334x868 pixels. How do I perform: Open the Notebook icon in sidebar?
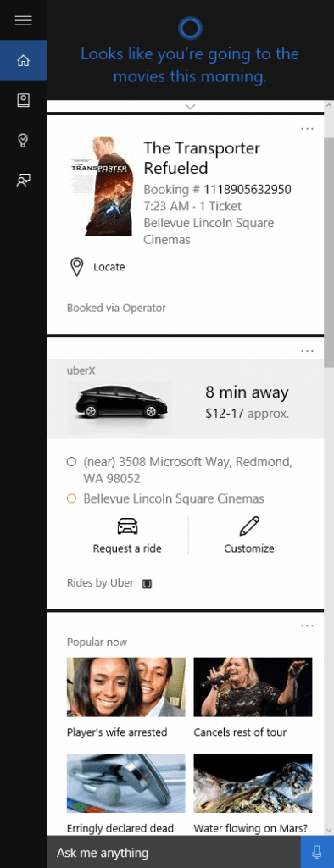(23, 100)
